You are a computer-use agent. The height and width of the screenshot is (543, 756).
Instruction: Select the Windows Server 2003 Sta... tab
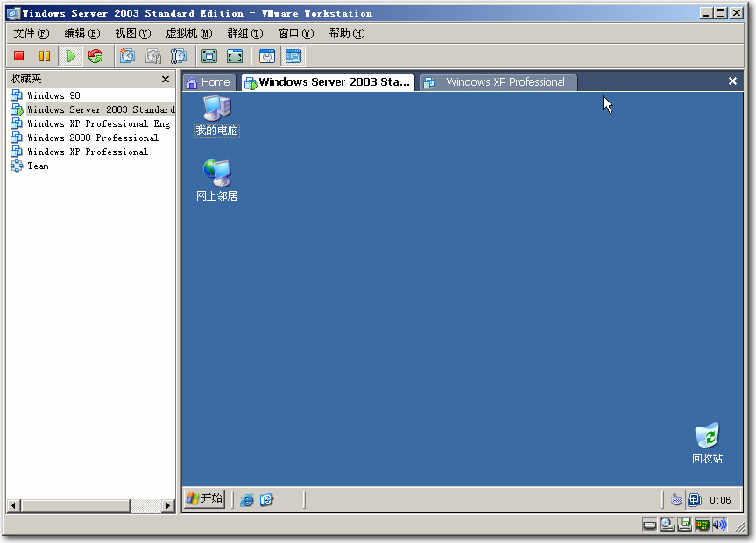coord(329,82)
